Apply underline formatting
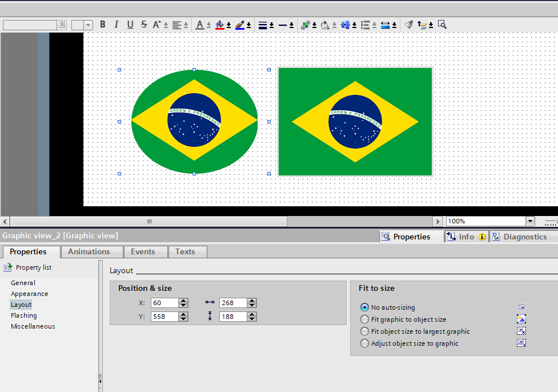Image resolution: width=558 pixels, height=392 pixels. click(x=130, y=25)
